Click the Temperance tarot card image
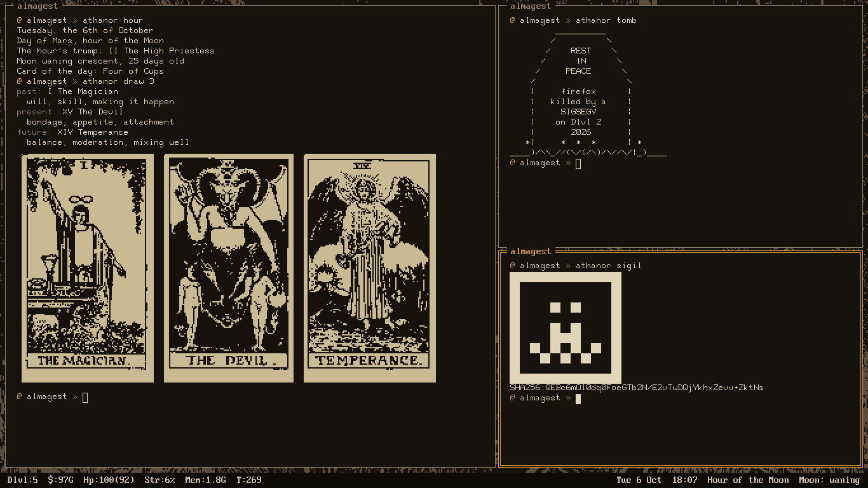868x488 pixels. click(x=370, y=268)
